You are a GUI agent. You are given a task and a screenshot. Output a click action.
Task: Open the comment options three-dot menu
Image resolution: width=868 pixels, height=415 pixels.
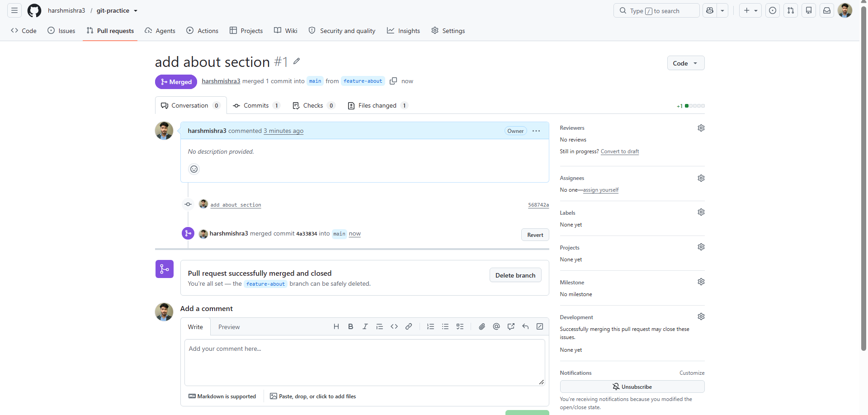536,131
